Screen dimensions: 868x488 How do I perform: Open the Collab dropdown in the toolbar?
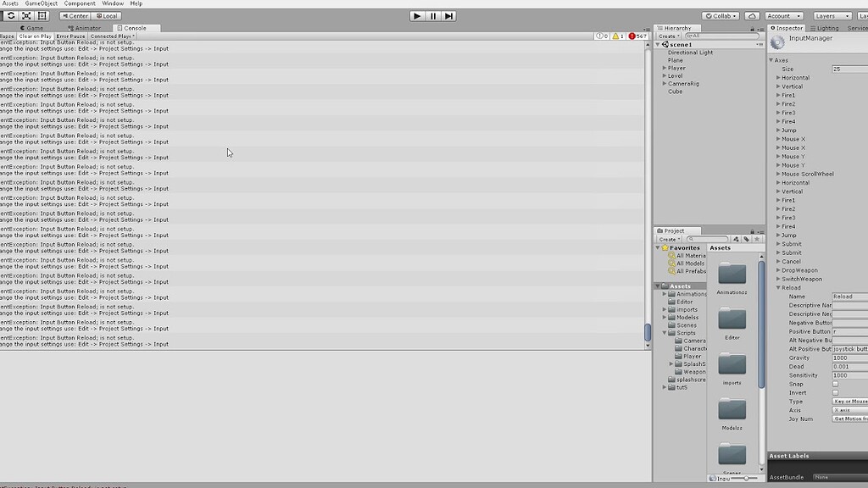[720, 15]
